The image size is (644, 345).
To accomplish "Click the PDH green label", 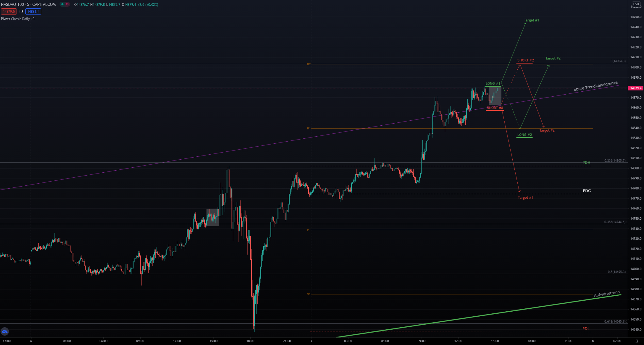I will click(586, 162).
